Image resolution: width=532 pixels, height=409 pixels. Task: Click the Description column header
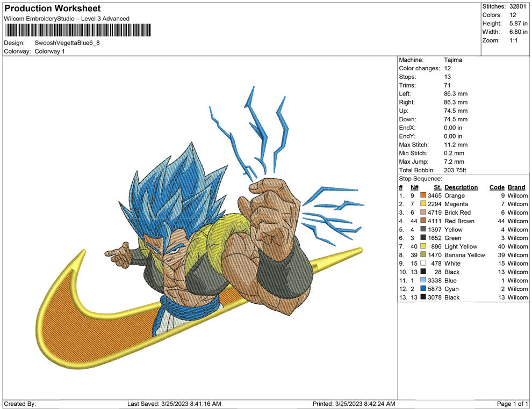[461, 187]
